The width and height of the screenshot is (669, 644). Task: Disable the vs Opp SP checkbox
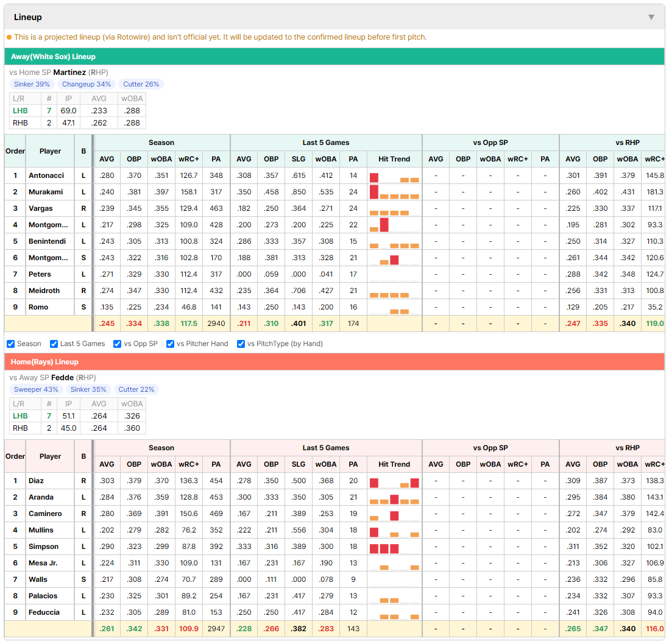pyautogui.click(x=118, y=344)
